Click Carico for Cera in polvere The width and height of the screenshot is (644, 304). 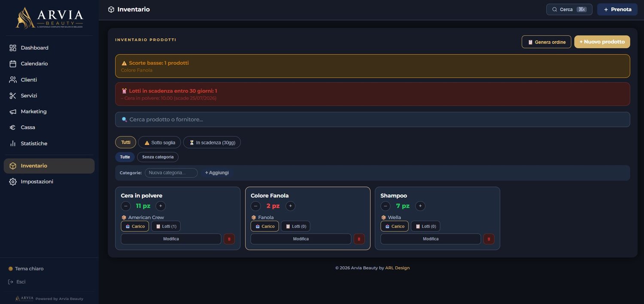coord(135,226)
